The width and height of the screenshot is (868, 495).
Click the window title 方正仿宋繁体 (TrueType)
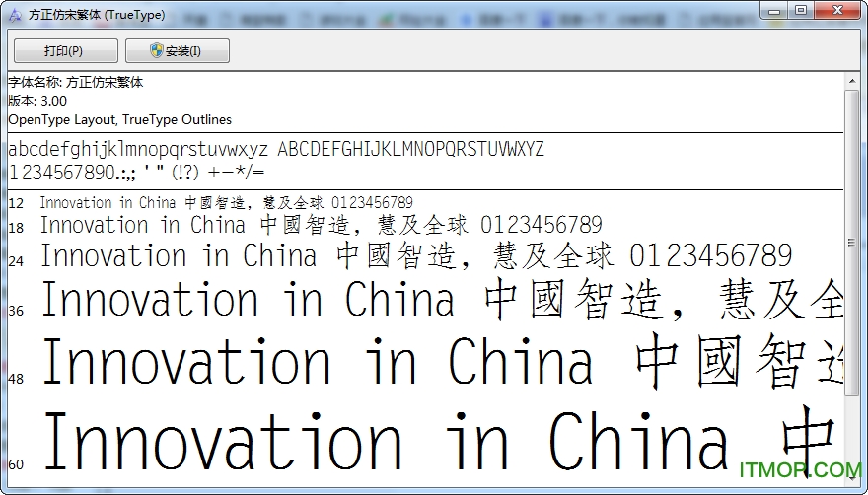click(97, 15)
